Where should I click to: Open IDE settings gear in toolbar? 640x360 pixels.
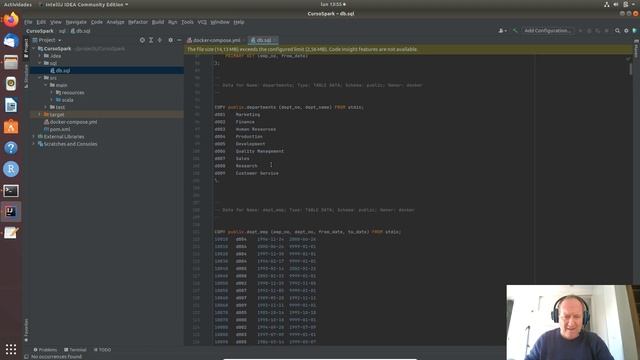626,31
